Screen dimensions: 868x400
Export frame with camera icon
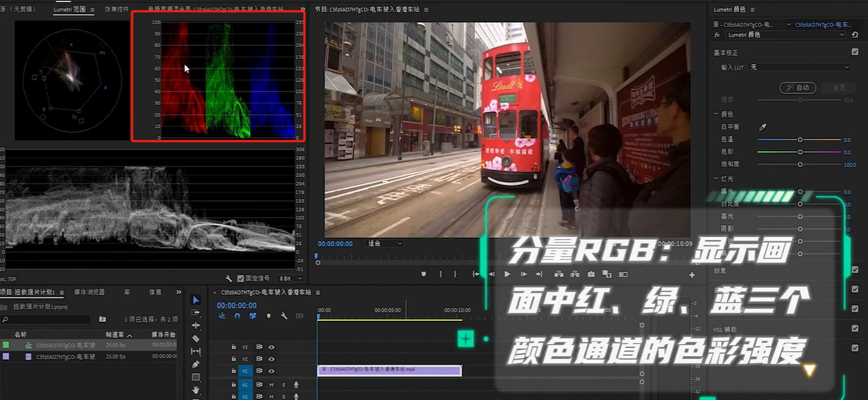(x=591, y=274)
